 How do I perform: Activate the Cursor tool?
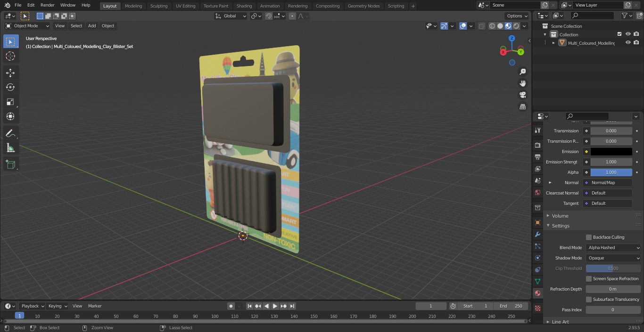click(x=10, y=56)
